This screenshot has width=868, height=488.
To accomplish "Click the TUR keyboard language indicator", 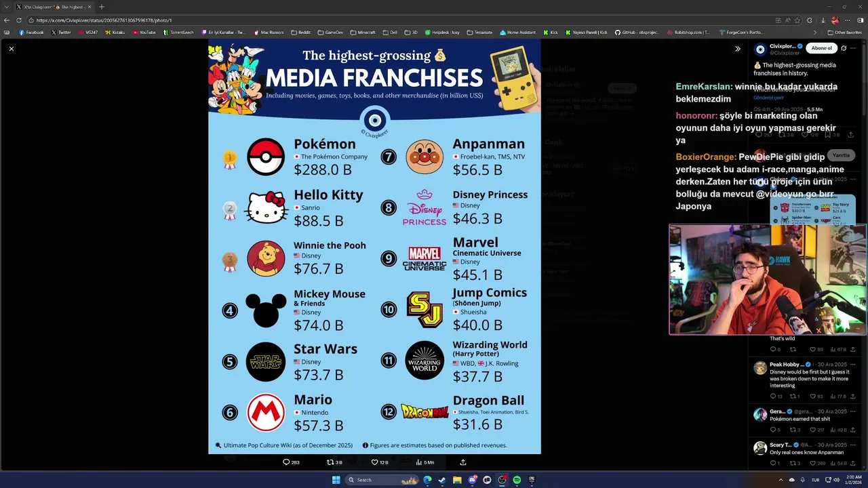I will point(815,480).
